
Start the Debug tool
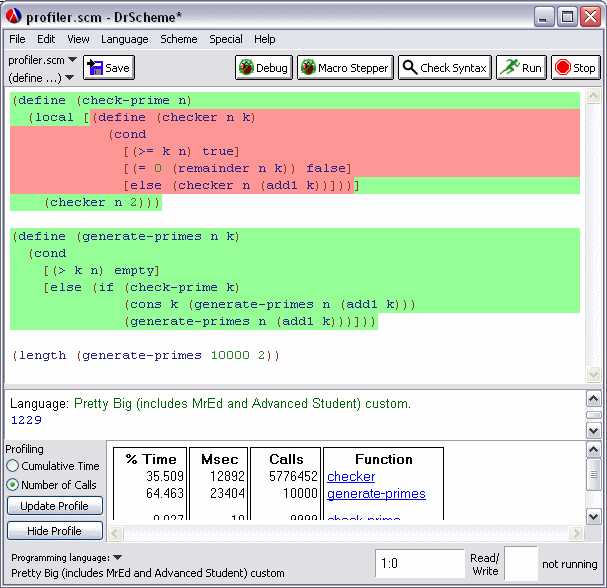tap(264, 68)
